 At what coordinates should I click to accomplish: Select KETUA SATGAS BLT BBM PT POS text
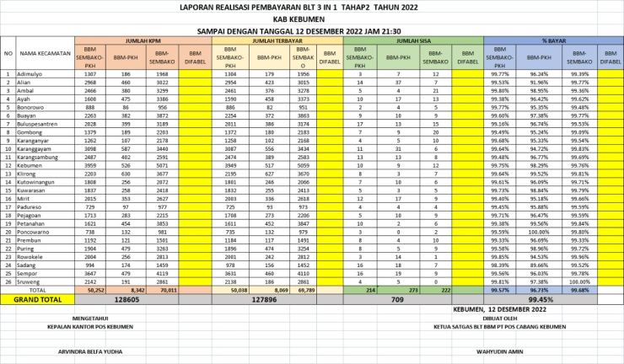click(500, 327)
